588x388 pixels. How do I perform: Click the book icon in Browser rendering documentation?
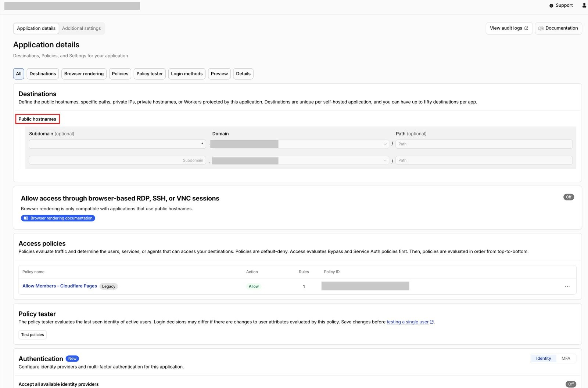point(26,218)
